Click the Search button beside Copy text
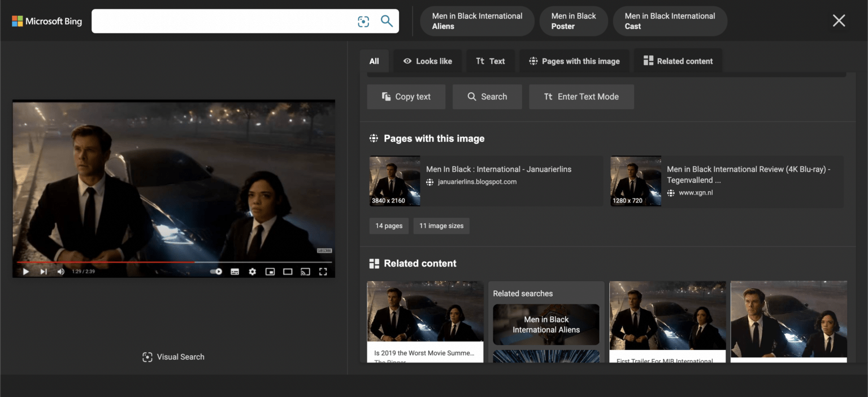This screenshot has height=397, width=868. [487, 97]
